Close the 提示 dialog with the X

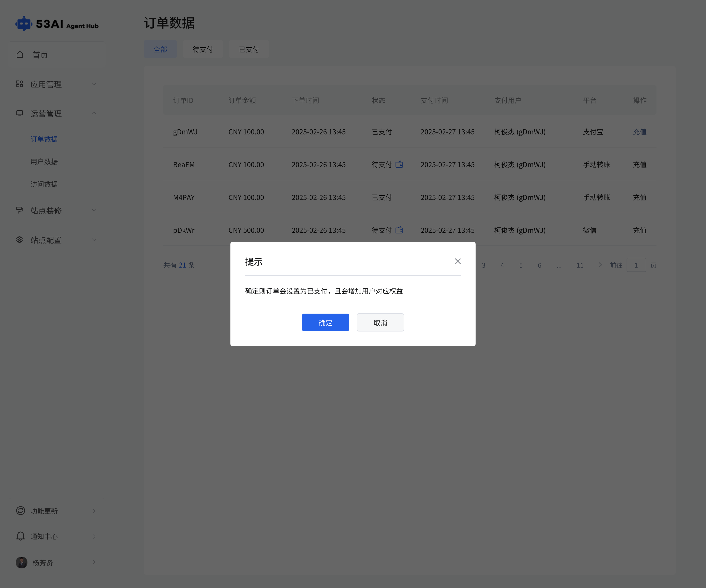(x=458, y=261)
